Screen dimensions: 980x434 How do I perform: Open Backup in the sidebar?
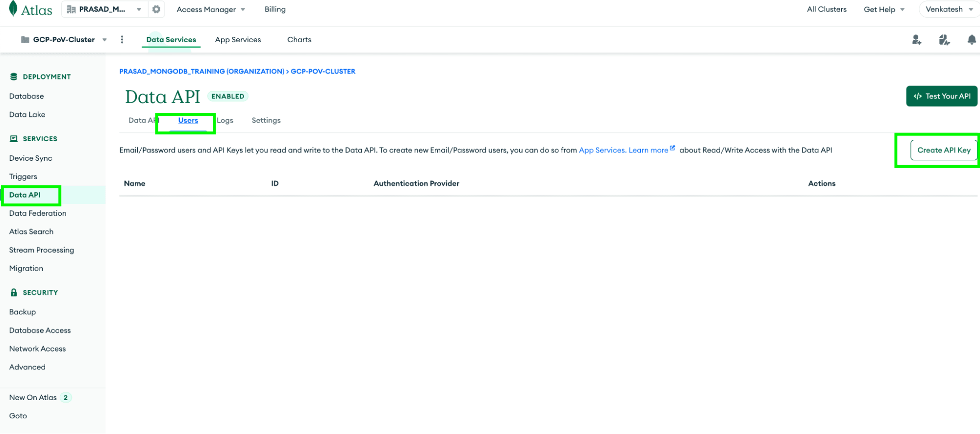point(23,312)
